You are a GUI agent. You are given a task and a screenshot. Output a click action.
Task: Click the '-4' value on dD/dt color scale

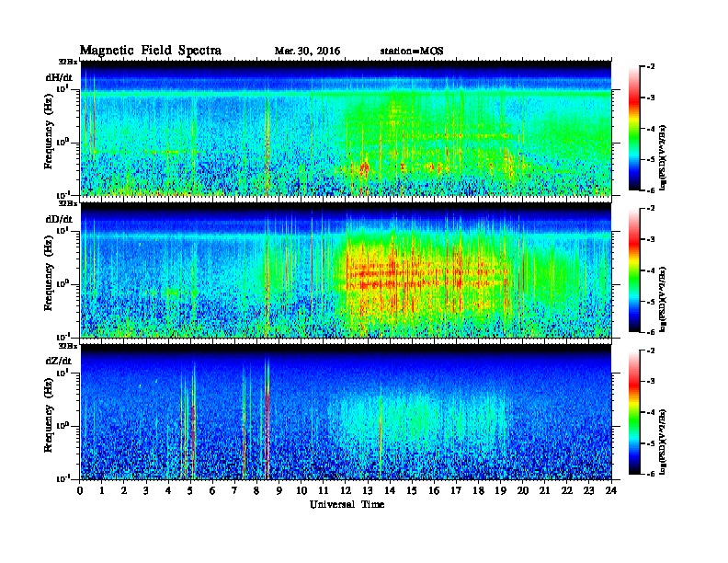pos(651,270)
